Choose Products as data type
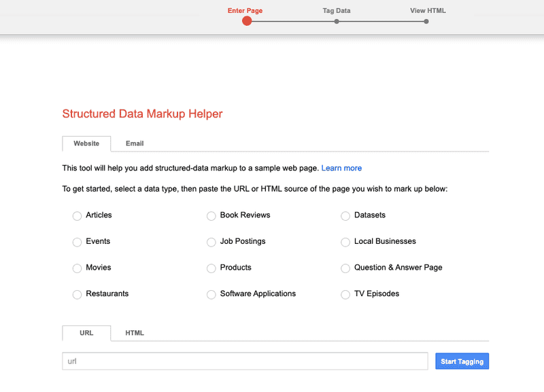544x392 pixels. tap(211, 268)
